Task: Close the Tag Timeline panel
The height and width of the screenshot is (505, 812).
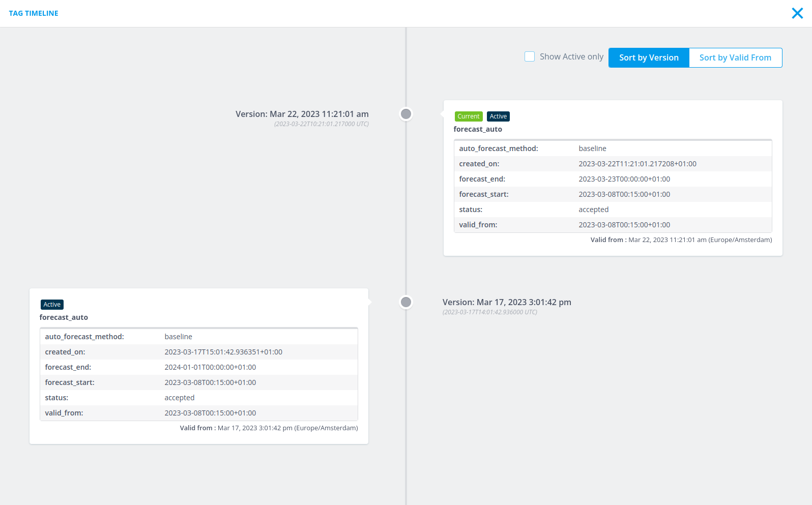Action: click(x=797, y=13)
